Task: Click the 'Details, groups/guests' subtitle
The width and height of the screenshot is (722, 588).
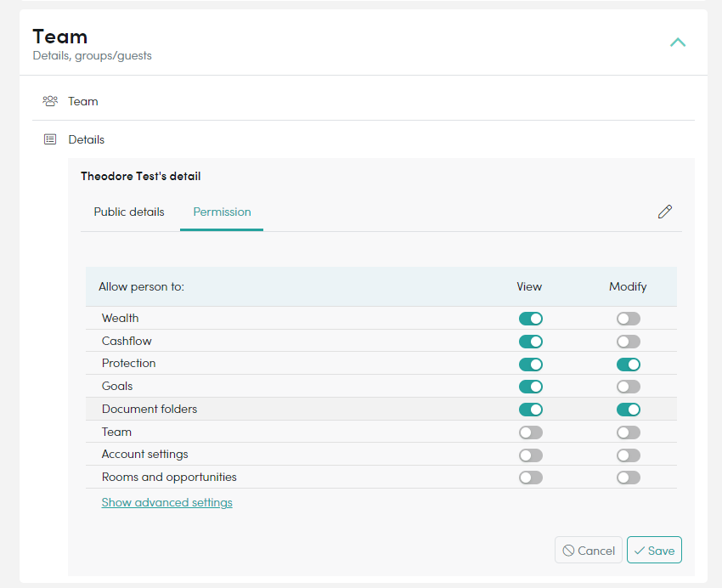Action: (92, 56)
